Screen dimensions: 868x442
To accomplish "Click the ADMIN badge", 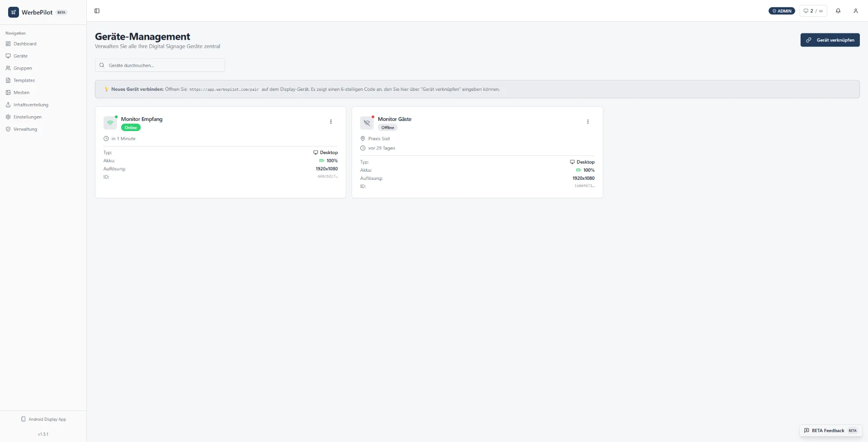I will 782,11.
